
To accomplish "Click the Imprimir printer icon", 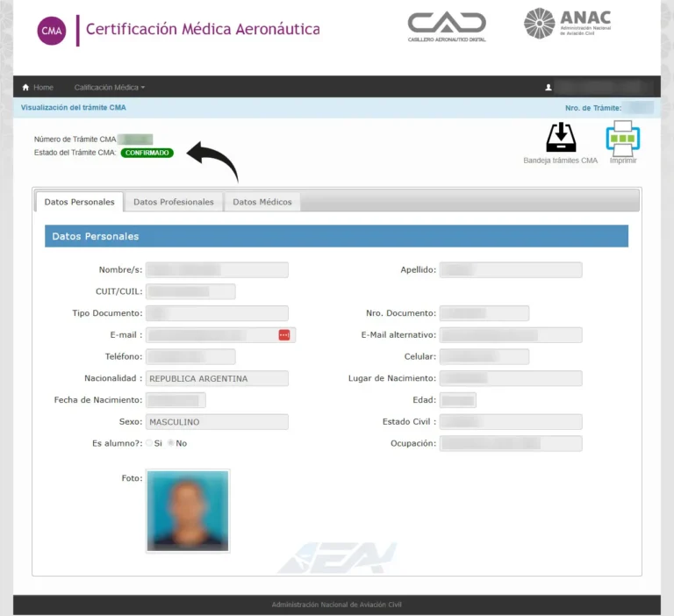I will 623,139.
